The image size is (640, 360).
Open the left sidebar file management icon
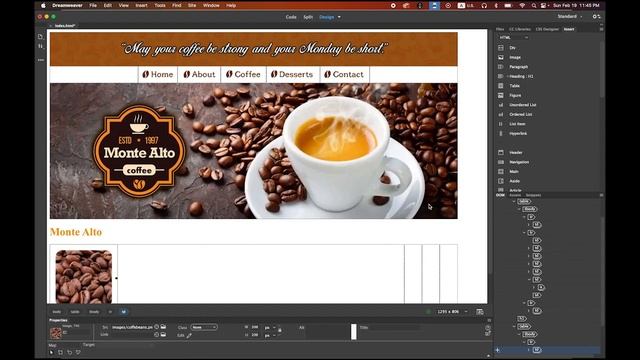point(40,37)
